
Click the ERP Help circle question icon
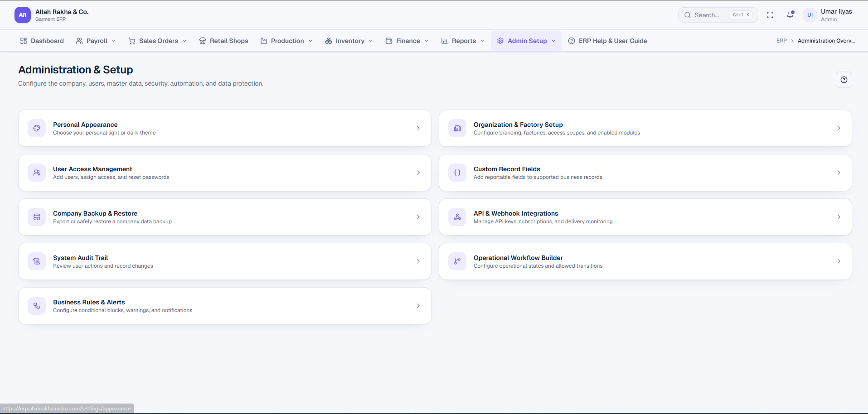572,41
